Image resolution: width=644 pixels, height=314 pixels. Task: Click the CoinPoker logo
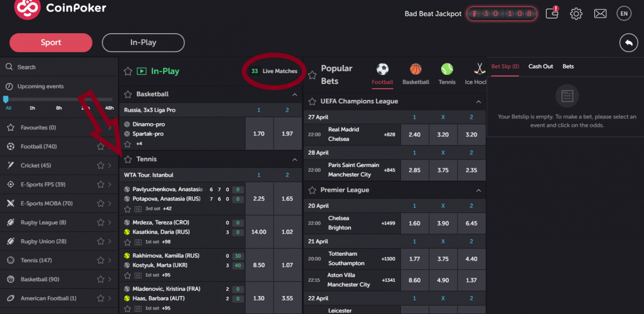[60, 9]
